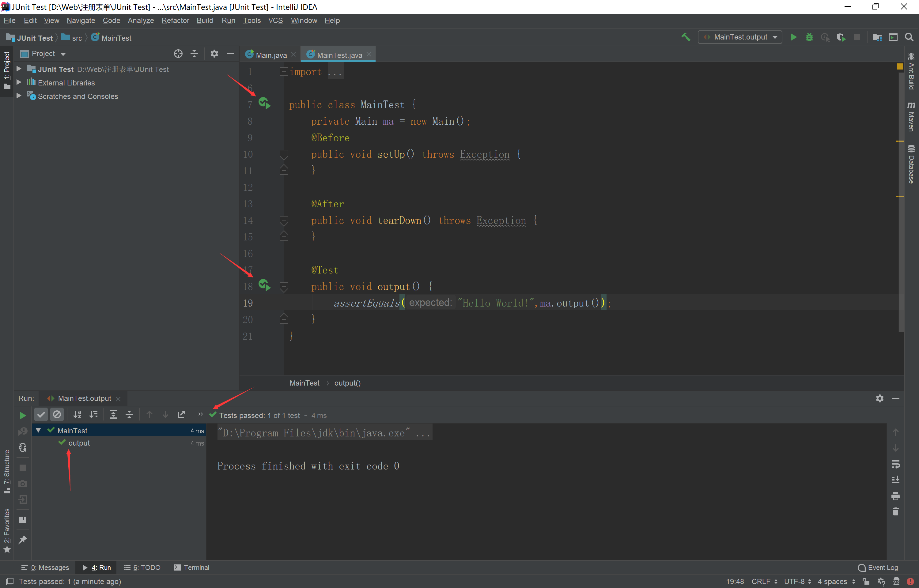Toggle the Show Passed tests checkmark button
The image size is (919, 588).
tap(41, 415)
